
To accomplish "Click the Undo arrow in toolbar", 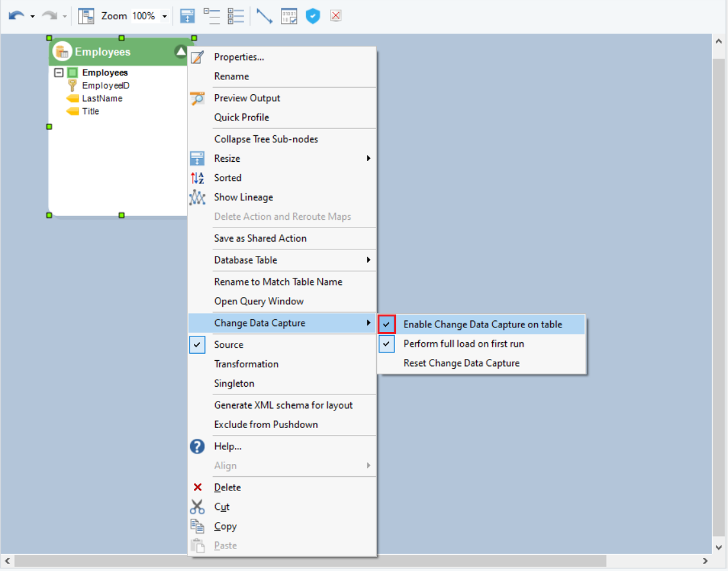I will click(x=15, y=16).
